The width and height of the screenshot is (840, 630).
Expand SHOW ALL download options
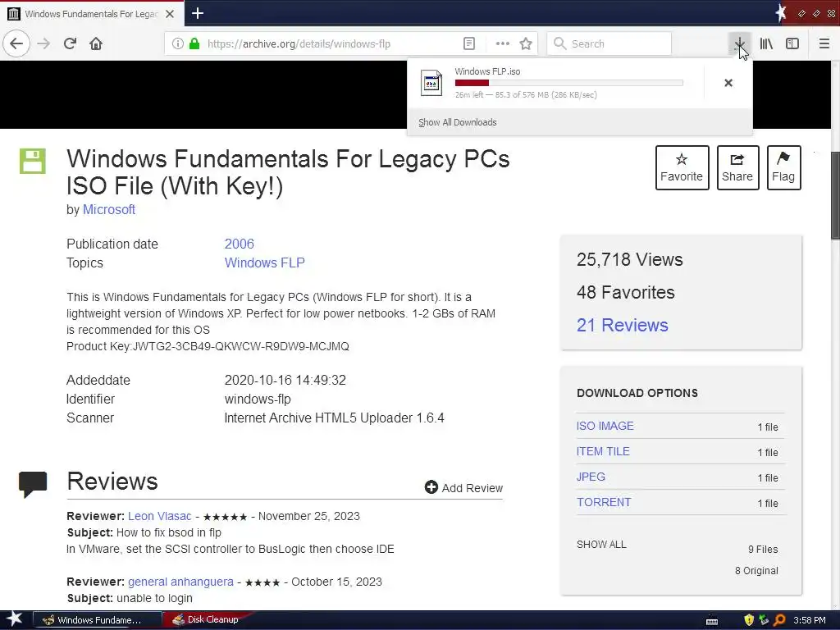point(601,545)
